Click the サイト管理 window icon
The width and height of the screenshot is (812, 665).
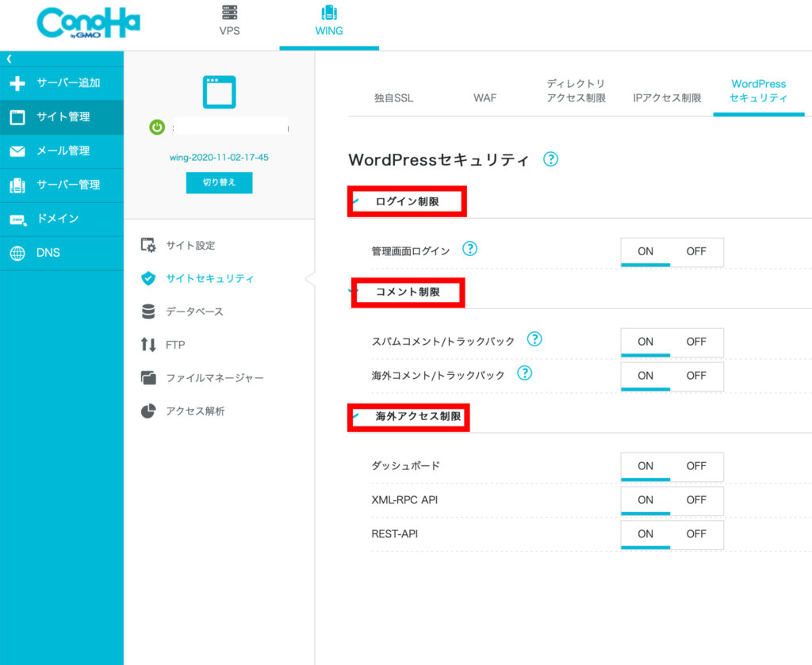[x=17, y=117]
